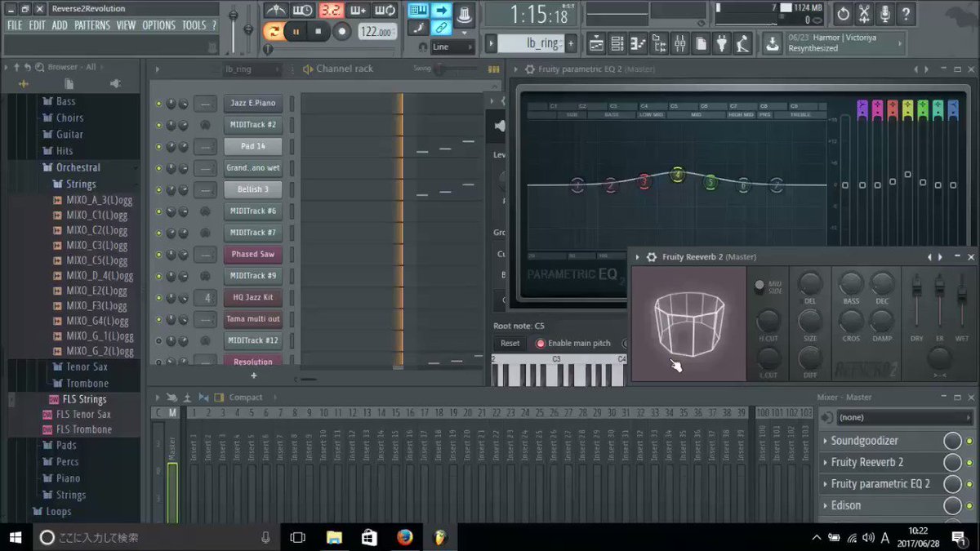
Task: Expand the Fruity parametric EQ 2 slot arrow
Action: click(x=826, y=484)
